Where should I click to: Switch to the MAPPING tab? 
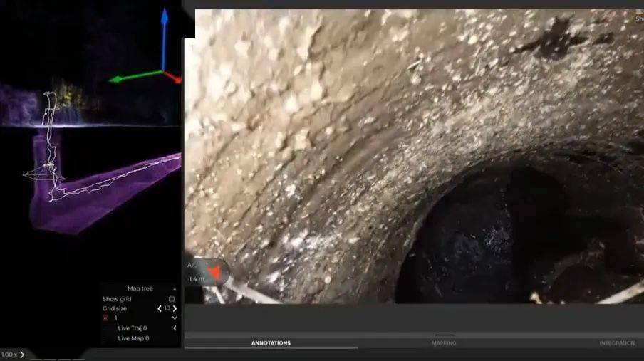tap(444, 343)
